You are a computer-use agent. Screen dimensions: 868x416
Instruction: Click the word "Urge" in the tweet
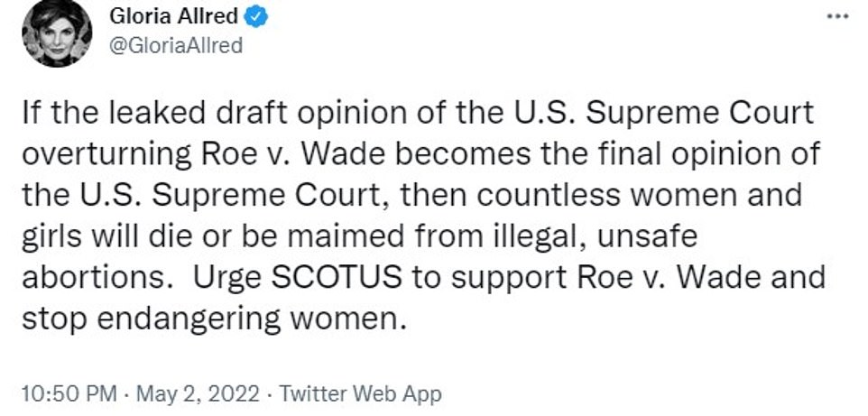point(226,277)
